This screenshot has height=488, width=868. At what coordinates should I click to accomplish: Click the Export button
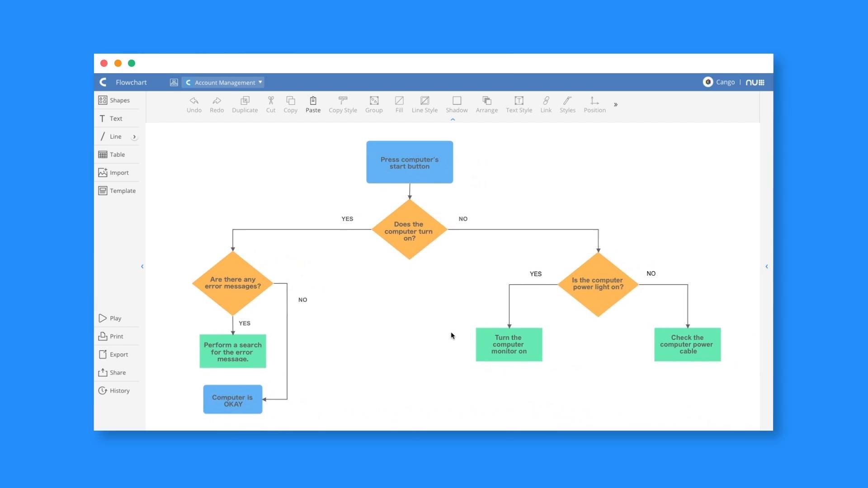click(x=118, y=354)
